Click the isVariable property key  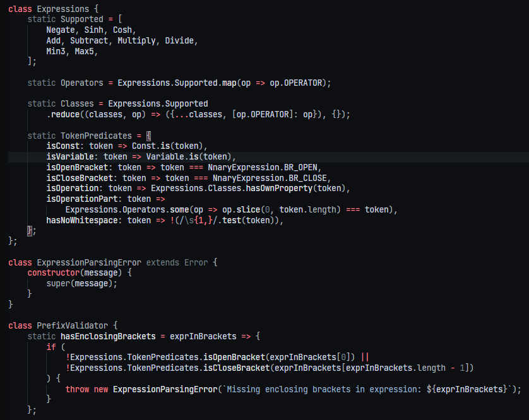click(x=70, y=157)
